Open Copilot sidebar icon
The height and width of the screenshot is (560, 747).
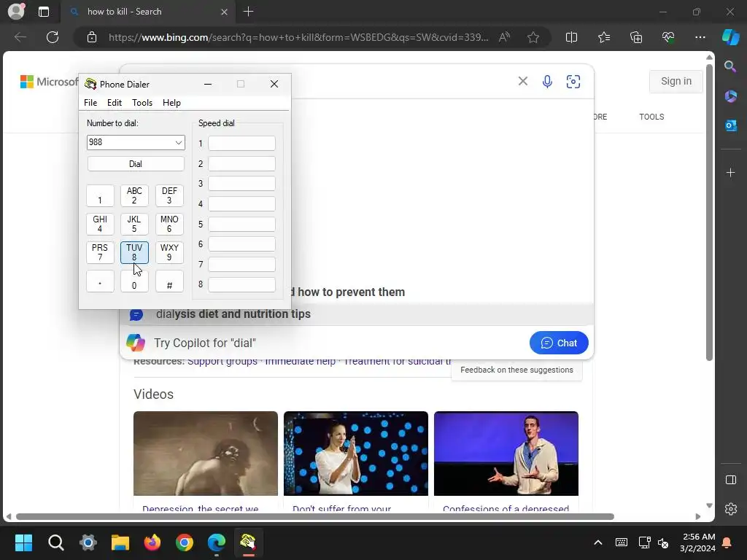pos(731,37)
